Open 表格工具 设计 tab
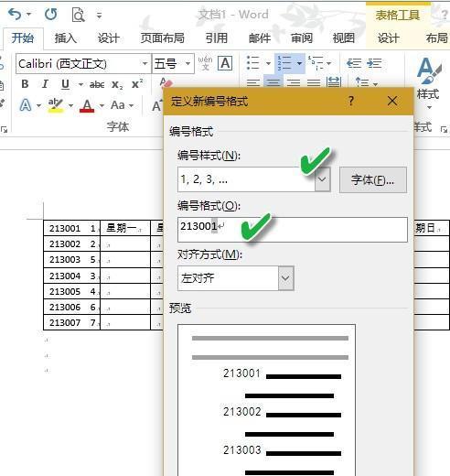450x476 pixels. [x=388, y=38]
